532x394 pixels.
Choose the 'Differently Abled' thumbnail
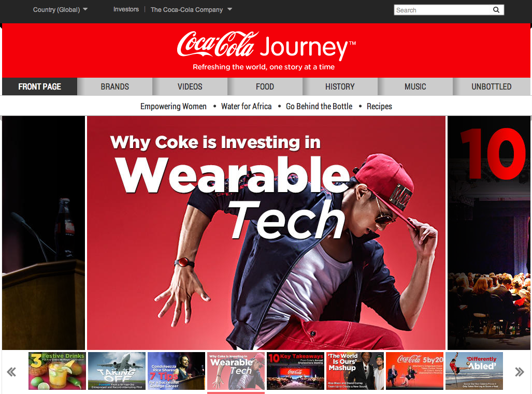pos(474,371)
